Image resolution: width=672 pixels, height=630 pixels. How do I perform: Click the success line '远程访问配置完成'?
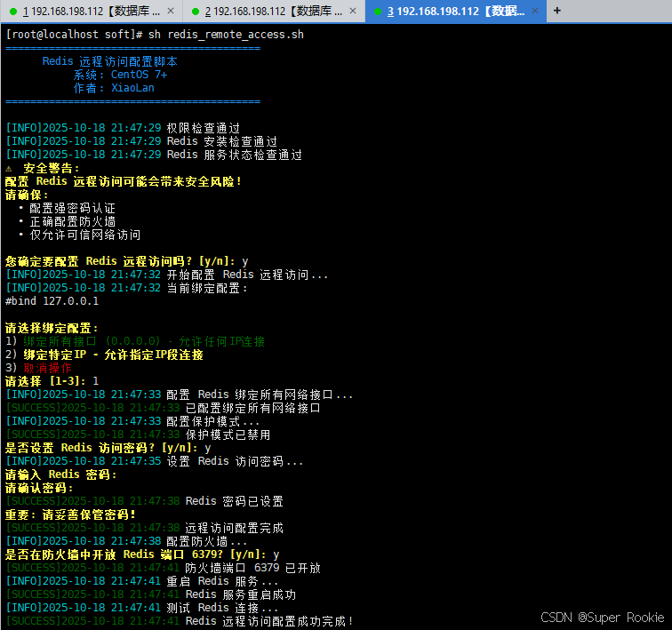pyautogui.click(x=235, y=528)
